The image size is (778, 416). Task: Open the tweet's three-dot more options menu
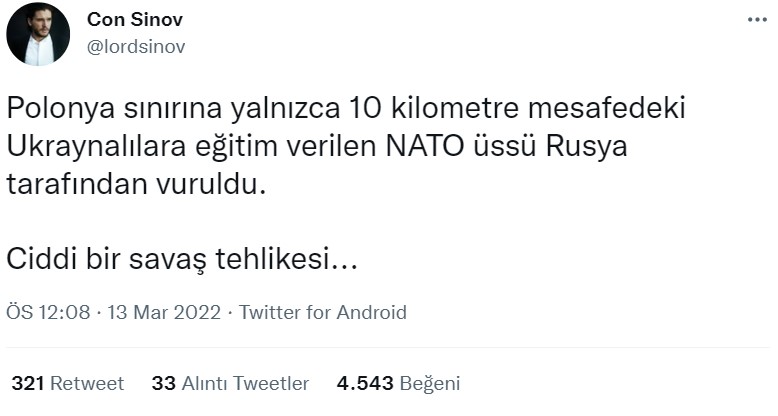point(758,19)
